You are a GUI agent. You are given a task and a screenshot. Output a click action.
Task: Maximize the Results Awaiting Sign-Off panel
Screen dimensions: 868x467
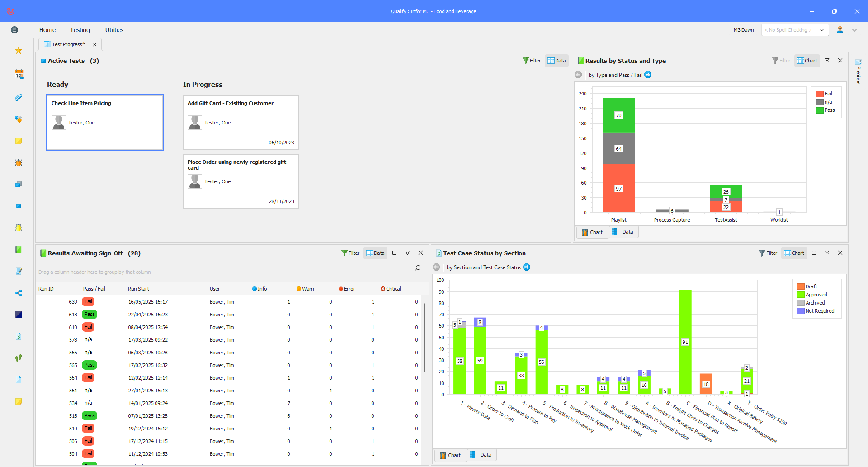(394, 253)
